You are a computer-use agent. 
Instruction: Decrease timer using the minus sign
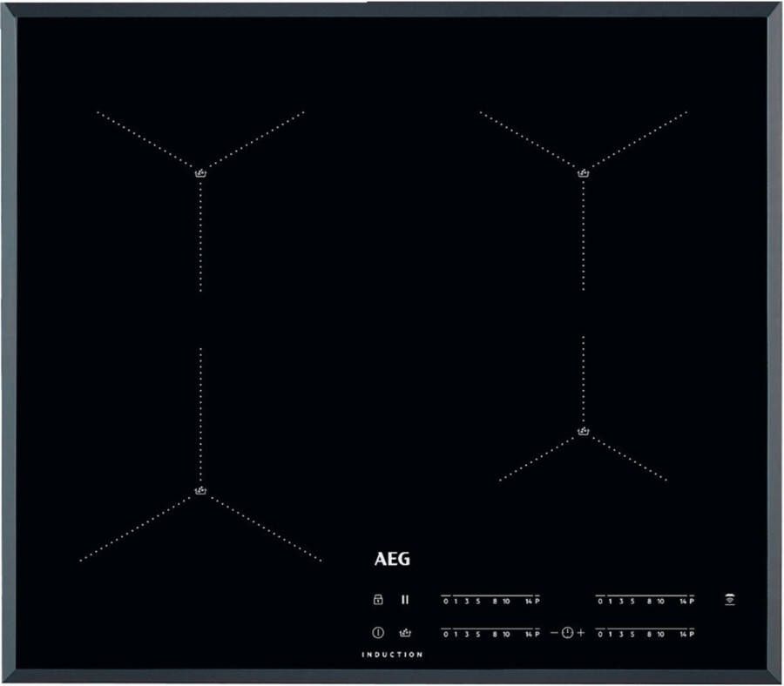point(554,633)
